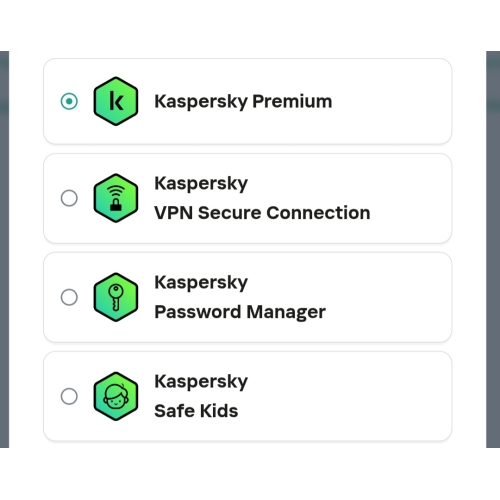The image size is (500, 500).
Task: Dismiss dialog via dimmed left background strip
Action: click(4, 249)
